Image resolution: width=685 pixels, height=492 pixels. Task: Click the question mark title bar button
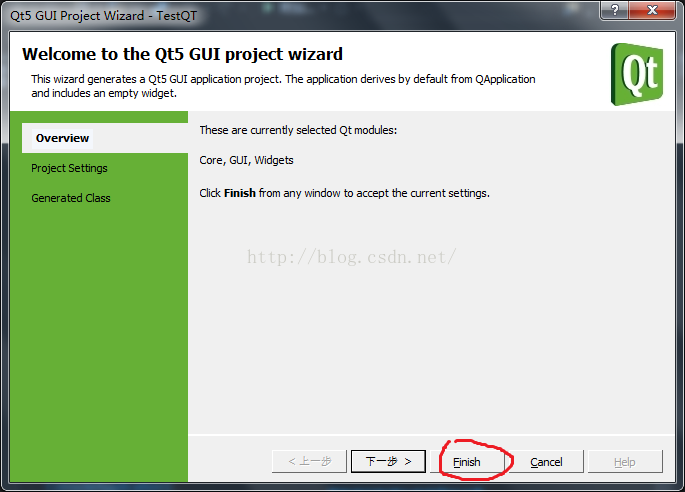(615, 10)
